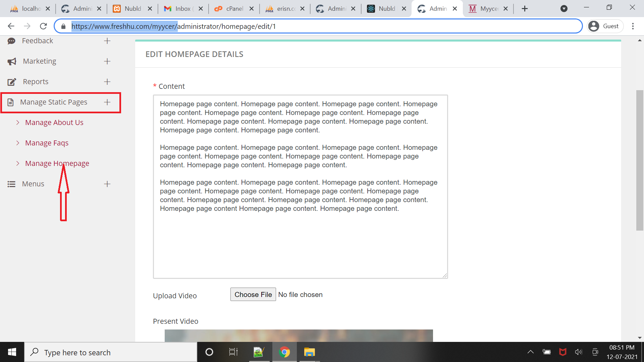The width and height of the screenshot is (644, 362).
Task: Open File Explorer from the taskbar
Action: pos(309,352)
